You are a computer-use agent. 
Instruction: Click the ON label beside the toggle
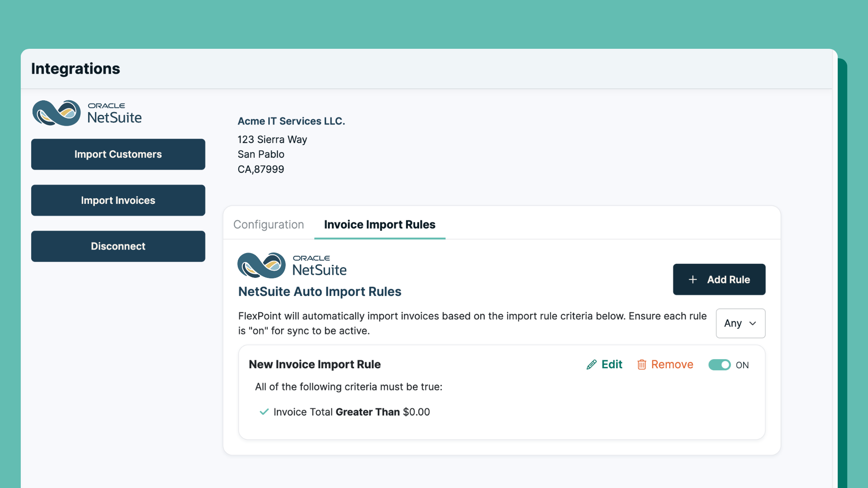point(742,365)
